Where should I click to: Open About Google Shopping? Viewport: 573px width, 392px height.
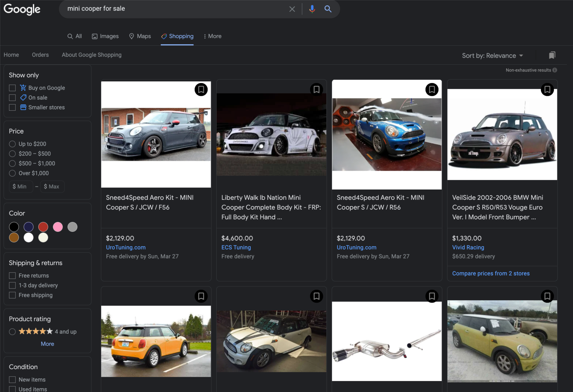point(92,55)
